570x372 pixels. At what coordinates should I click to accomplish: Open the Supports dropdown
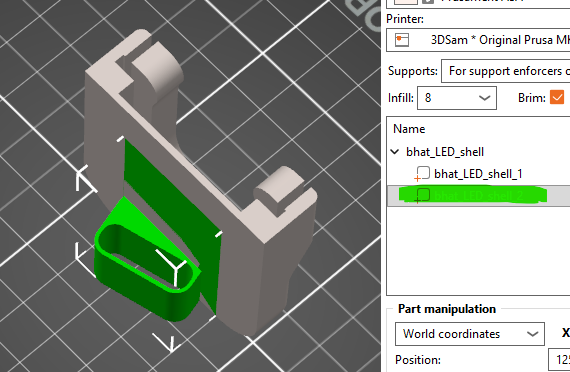(506, 71)
